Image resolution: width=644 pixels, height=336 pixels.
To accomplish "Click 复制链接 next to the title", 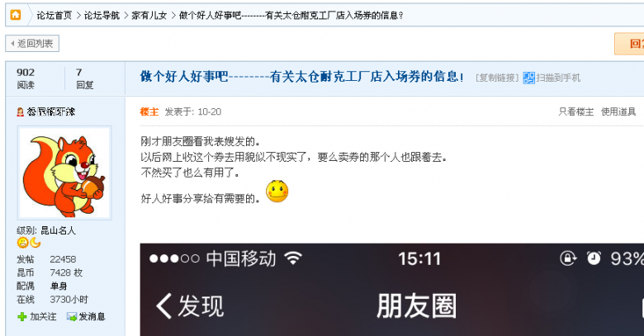I will click(497, 78).
